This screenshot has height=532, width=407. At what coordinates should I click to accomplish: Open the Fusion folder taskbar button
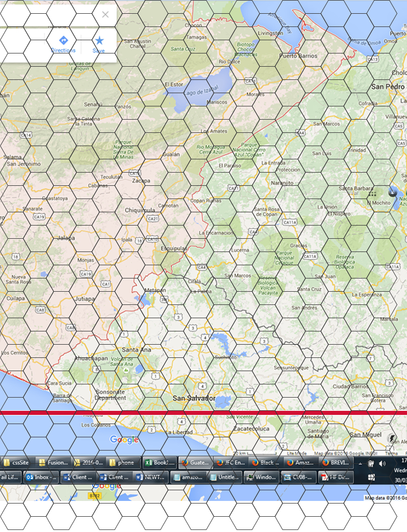[x=53, y=462]
